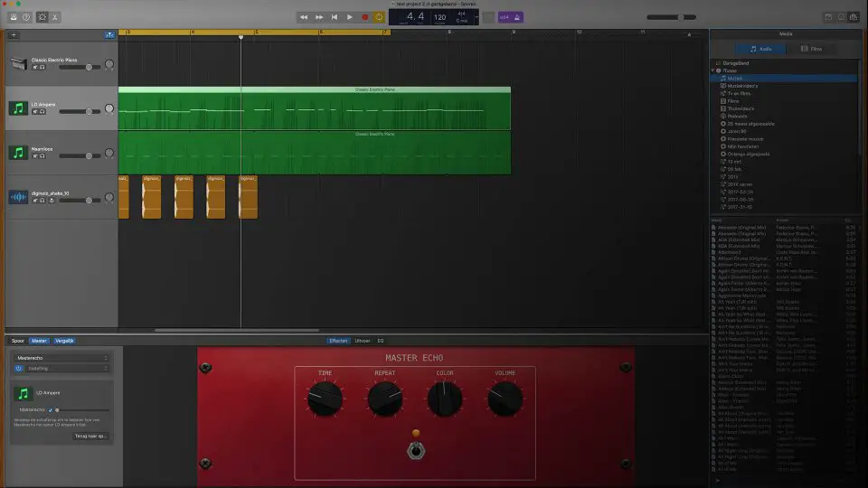Switch to the Spoor tab
This screenshot has height=488, width=868.
18,341
